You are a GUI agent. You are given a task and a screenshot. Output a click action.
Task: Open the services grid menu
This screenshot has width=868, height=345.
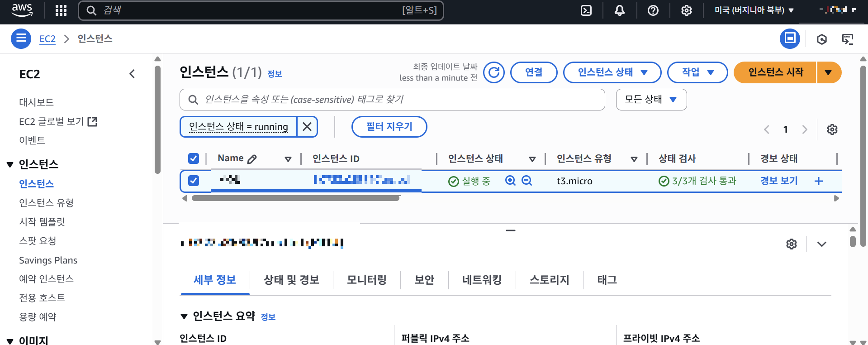(x=61, y=10)
